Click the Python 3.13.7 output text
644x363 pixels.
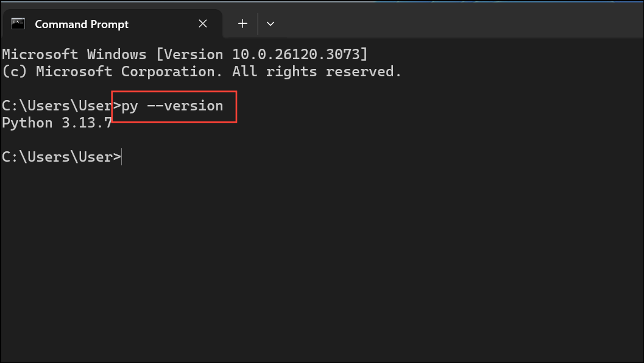(x=57, y=122)
